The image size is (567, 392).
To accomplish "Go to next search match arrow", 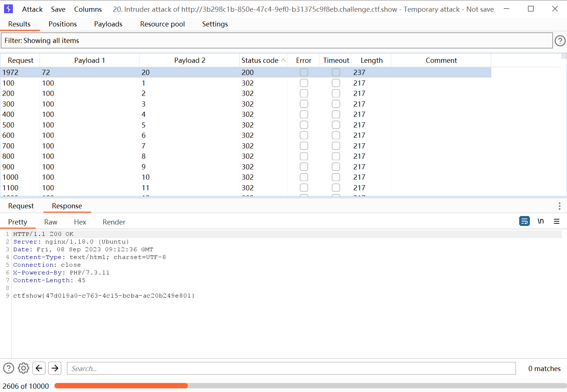I will pyautogui.click(x=55, y=368).
